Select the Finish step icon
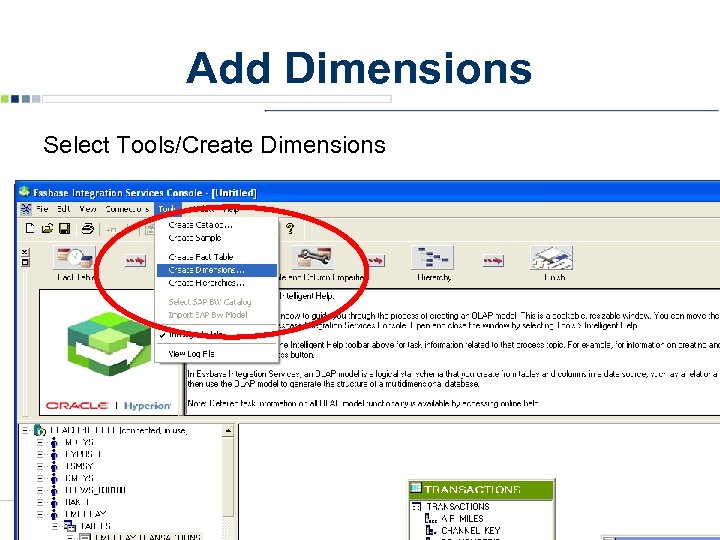 [x=551, y=258]
